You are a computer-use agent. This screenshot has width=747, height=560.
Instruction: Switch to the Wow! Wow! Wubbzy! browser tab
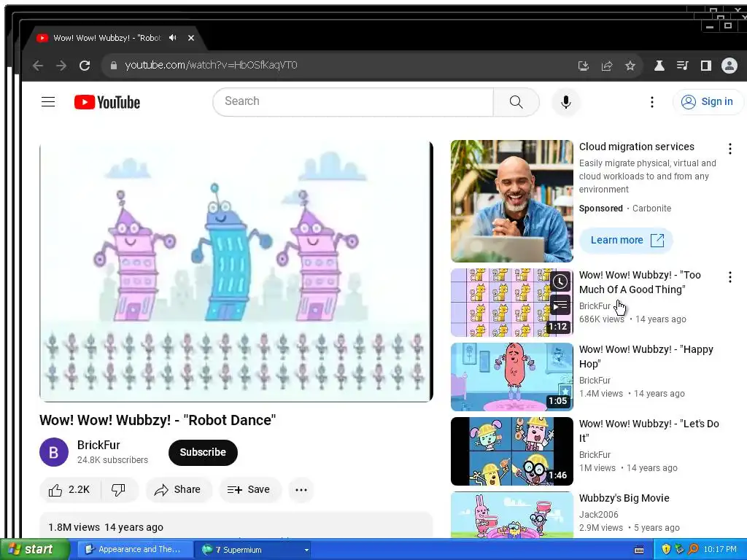click(x=107, y=38)
